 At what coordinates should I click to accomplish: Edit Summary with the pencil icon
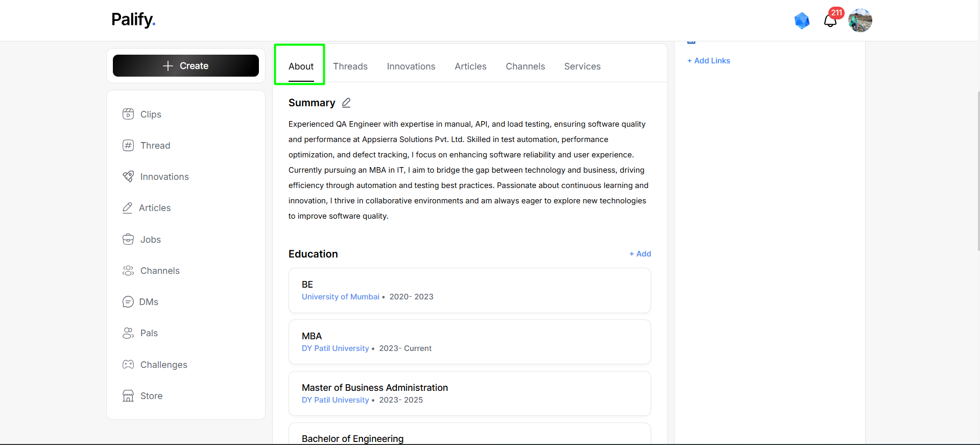pyautogui.click(x=346, y=103)
